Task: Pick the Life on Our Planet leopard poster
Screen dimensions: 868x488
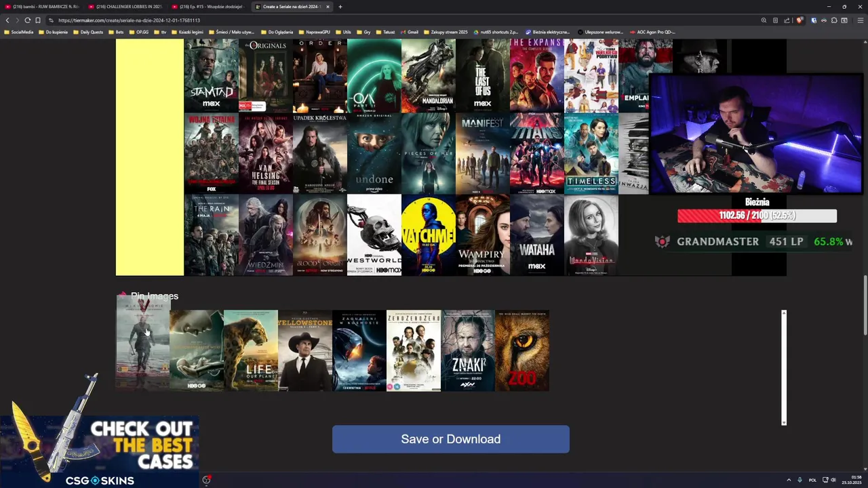Action: [x=251, y=350]
